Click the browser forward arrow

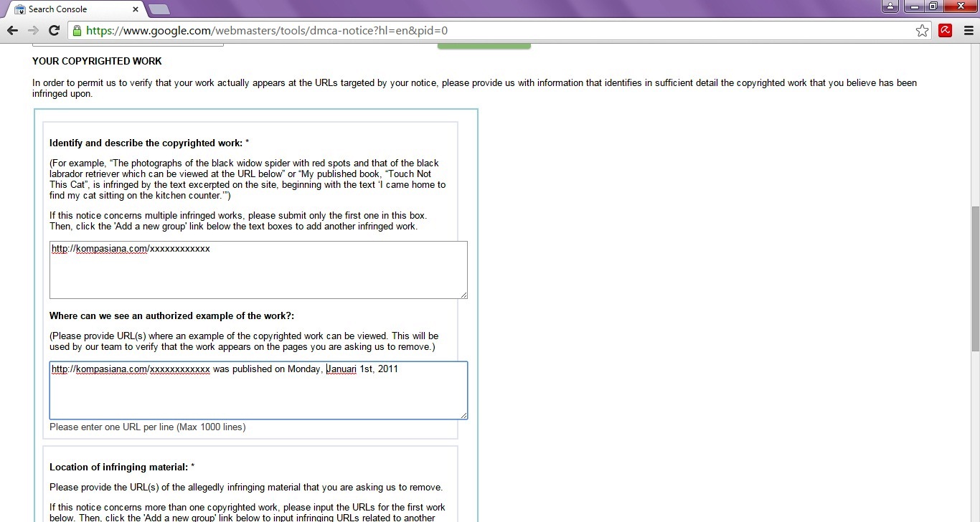(x=33, y=30)
